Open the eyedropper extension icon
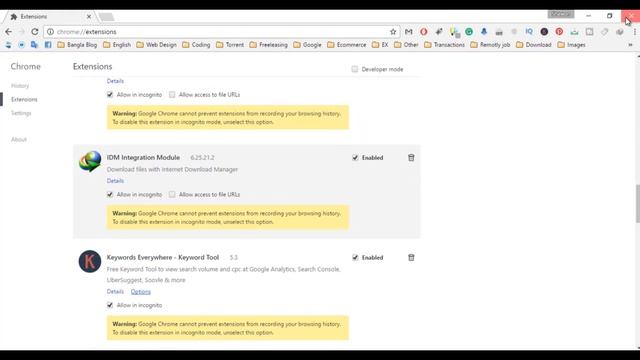 click(439, 31)
